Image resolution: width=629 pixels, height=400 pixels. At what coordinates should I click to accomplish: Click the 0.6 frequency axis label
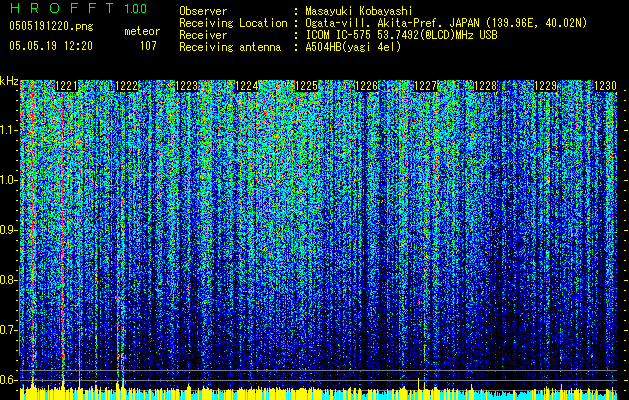(x=8, y=380)
